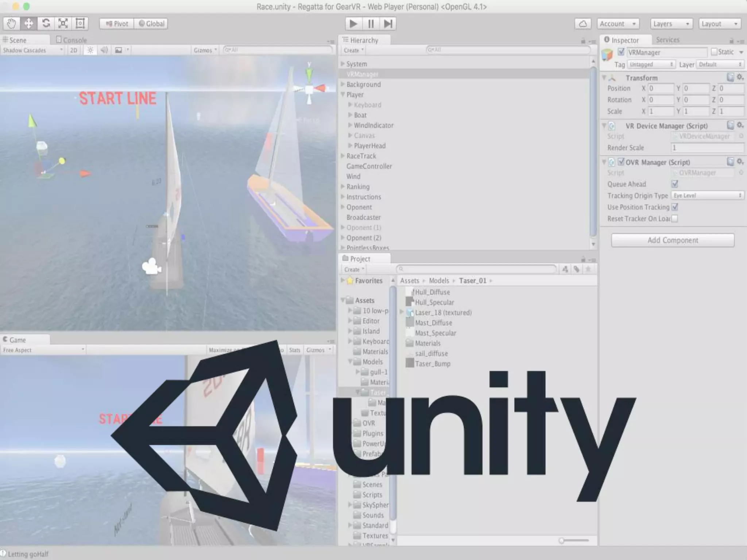Switch to the Services tab
This screenshot has height=560, width=747.
pos(667,40)
